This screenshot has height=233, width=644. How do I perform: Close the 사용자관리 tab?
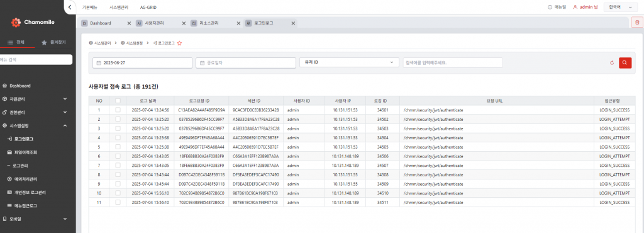click(184, 23)
